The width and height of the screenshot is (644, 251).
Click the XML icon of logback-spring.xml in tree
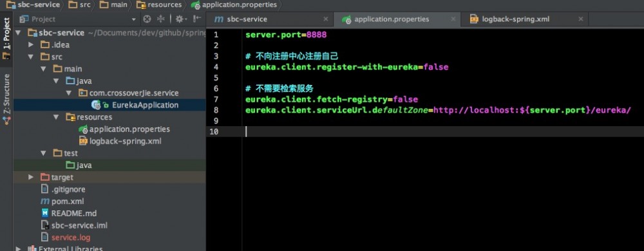pos(83,141)
